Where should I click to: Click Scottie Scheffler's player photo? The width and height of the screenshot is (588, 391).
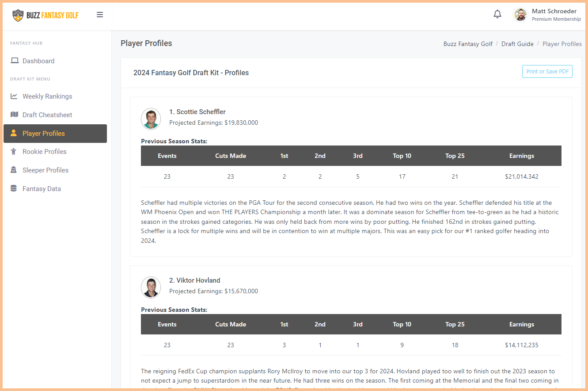point(151,119)
